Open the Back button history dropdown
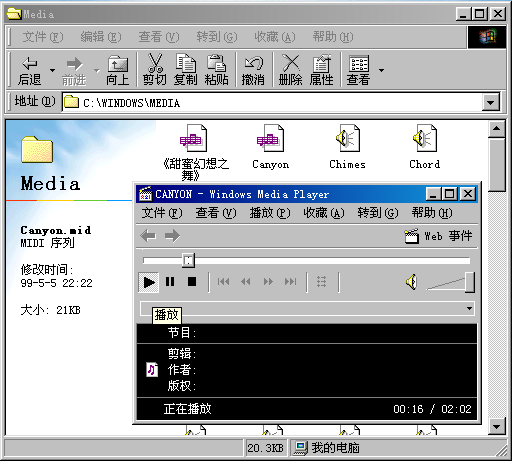Viewport: 512px width, 461px height. click(x=52, y=70)
